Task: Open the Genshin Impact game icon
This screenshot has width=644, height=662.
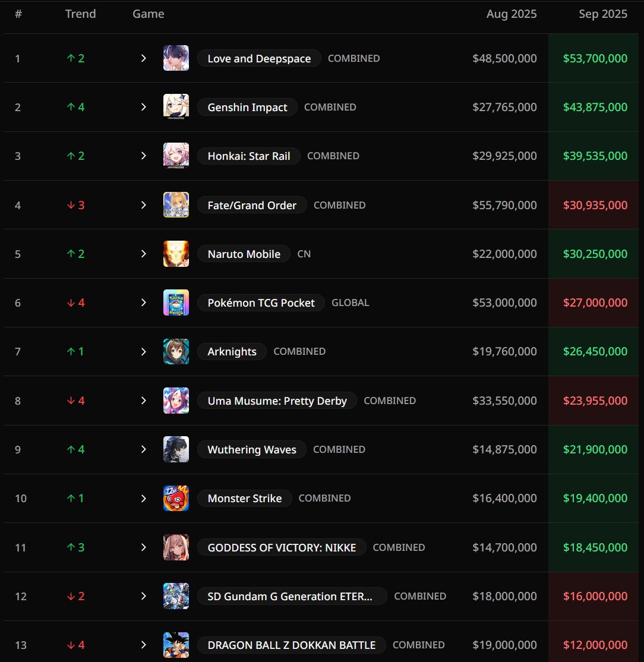Action: 176,107
